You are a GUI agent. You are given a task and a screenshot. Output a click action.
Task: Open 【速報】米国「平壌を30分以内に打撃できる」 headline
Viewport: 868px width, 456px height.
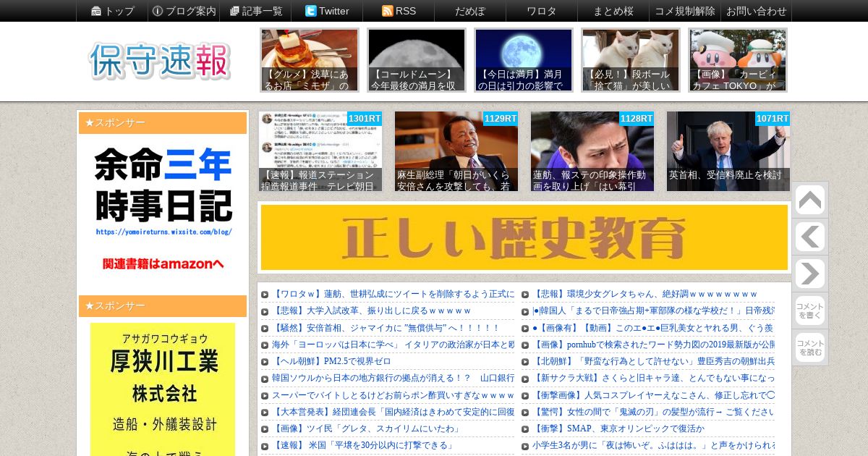tap(364, 445)
